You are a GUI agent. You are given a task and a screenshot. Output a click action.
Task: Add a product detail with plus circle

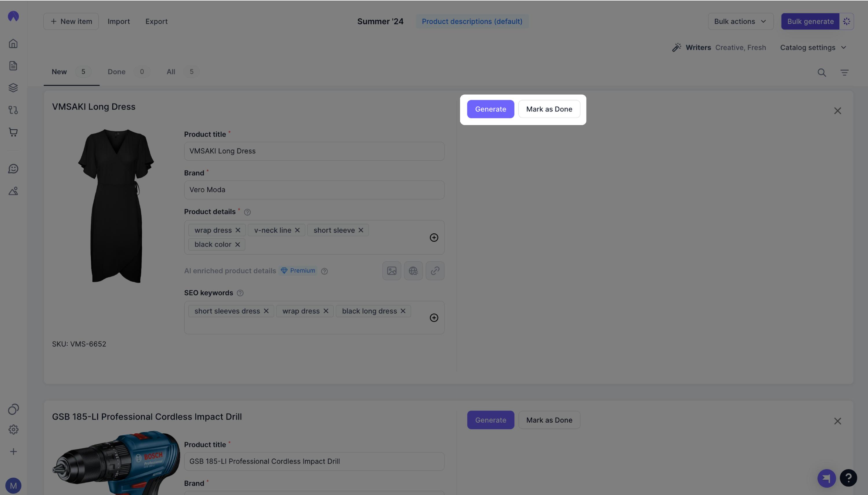[434, 237]
